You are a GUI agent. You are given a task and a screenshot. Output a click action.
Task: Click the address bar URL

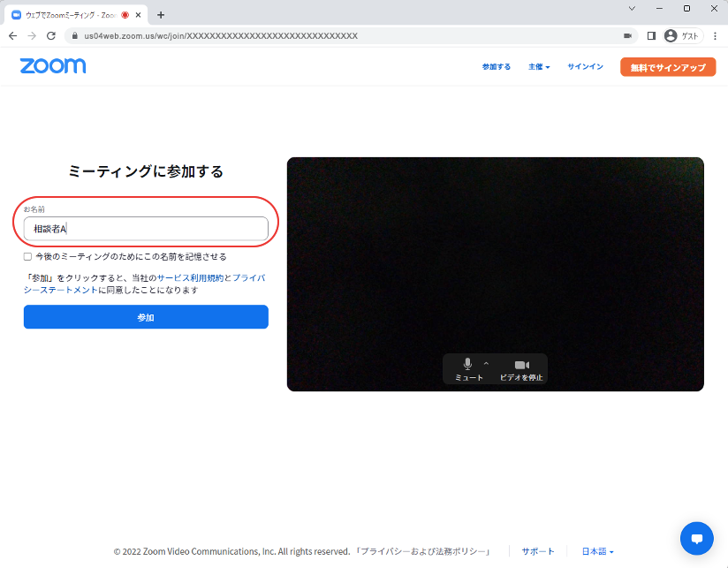221,35
